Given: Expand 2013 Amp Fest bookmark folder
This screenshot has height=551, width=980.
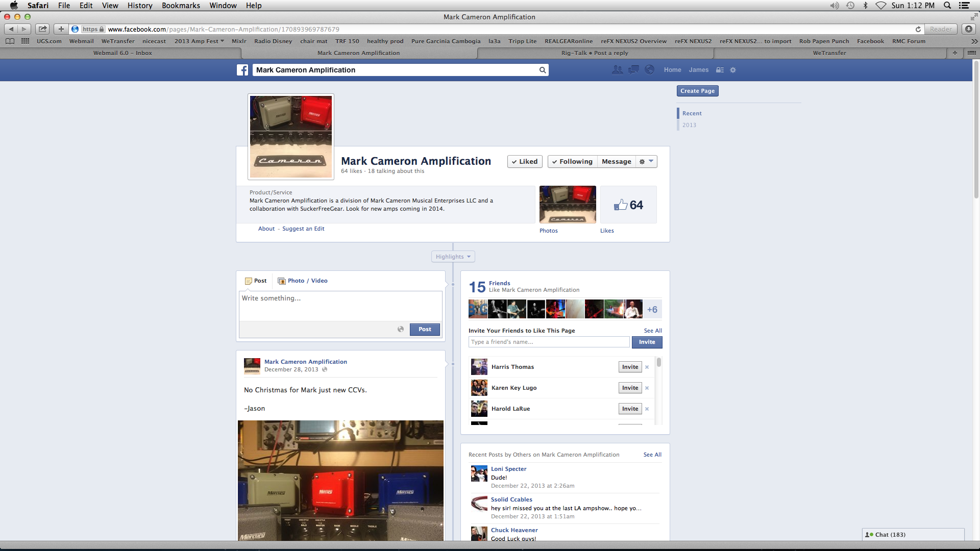Looking at the screenshot, I should (x=200, y=41).
